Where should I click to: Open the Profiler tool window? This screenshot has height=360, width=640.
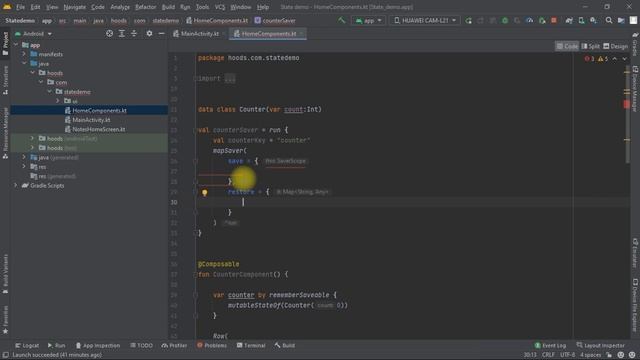[x=174, y=345]
